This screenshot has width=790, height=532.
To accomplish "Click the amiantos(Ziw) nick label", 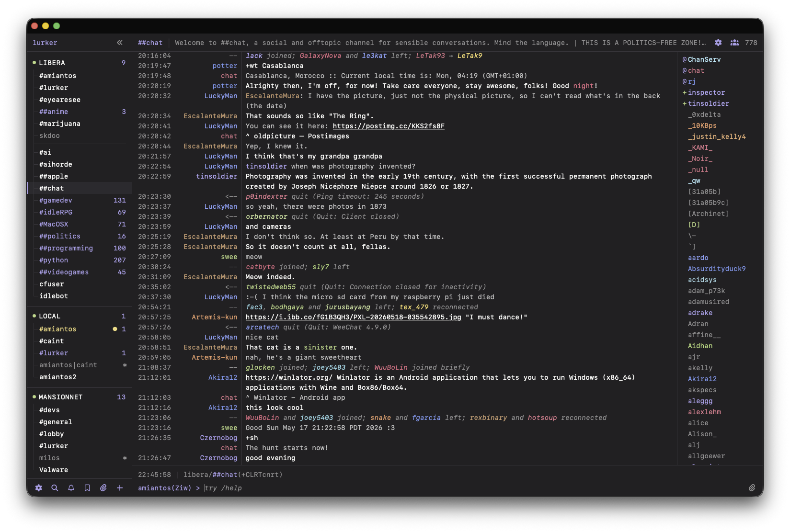I will click(164, 488).
